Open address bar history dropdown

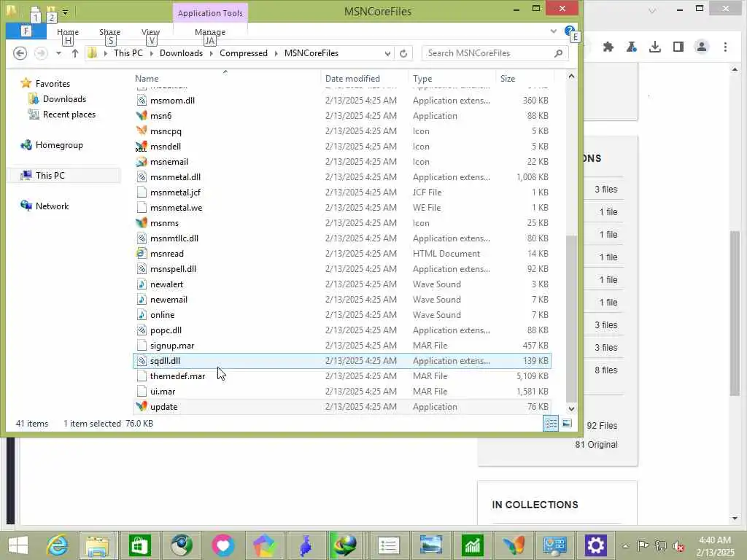(x=387, y=53)
